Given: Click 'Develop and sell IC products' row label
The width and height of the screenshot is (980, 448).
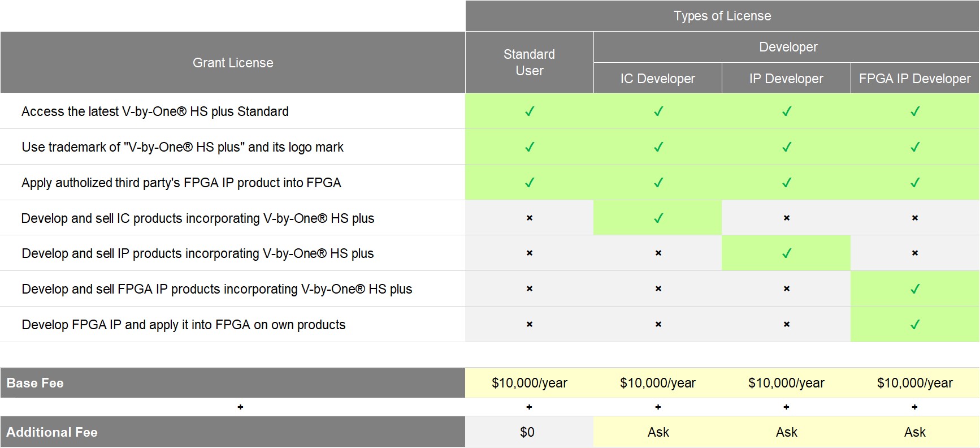Looking at the screenshot, I should pyautogui.click(x=198, y=218).
